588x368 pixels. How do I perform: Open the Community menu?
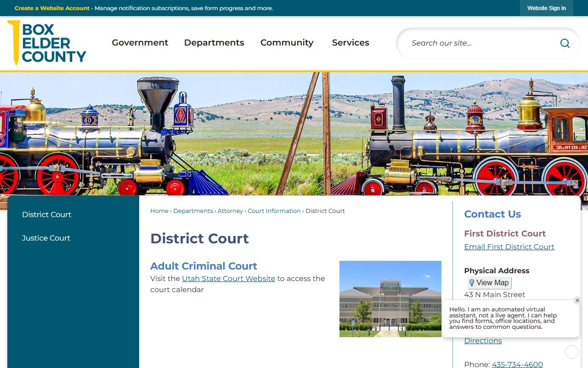(287, 43)
